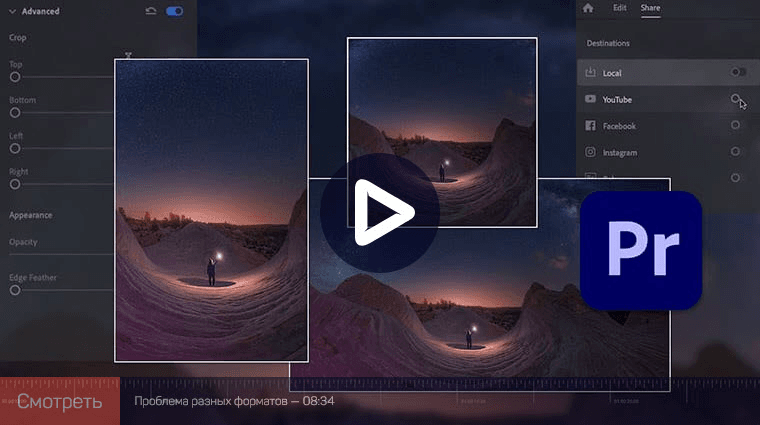Click the Instagram logo icon
Viewport: 760px width, 425px height.
coord(590,152)
